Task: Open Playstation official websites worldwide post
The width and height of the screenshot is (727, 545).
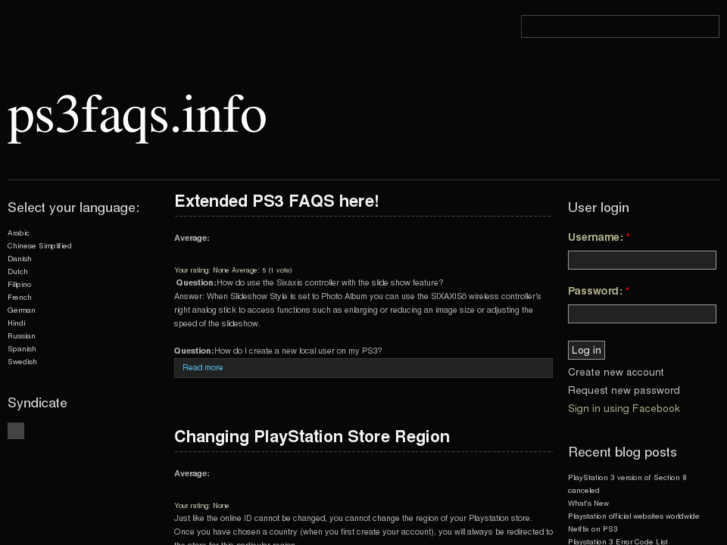Action: coord(633,516)
